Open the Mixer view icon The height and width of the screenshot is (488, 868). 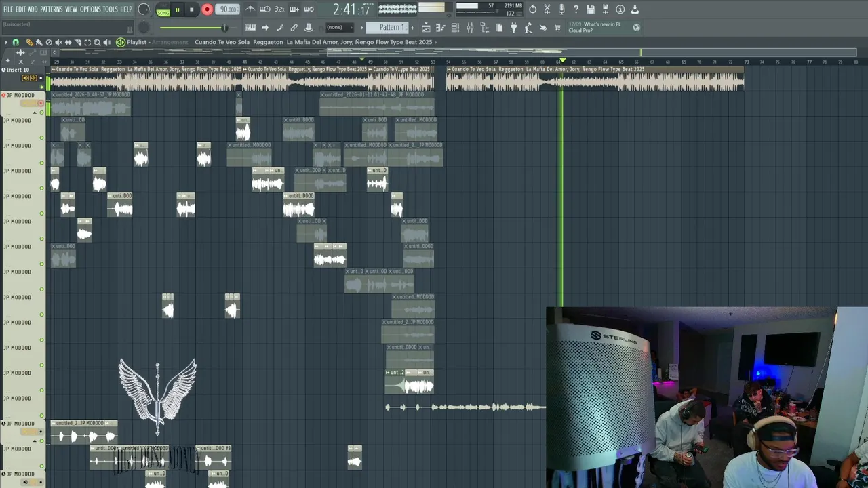(x=470, y=28)
